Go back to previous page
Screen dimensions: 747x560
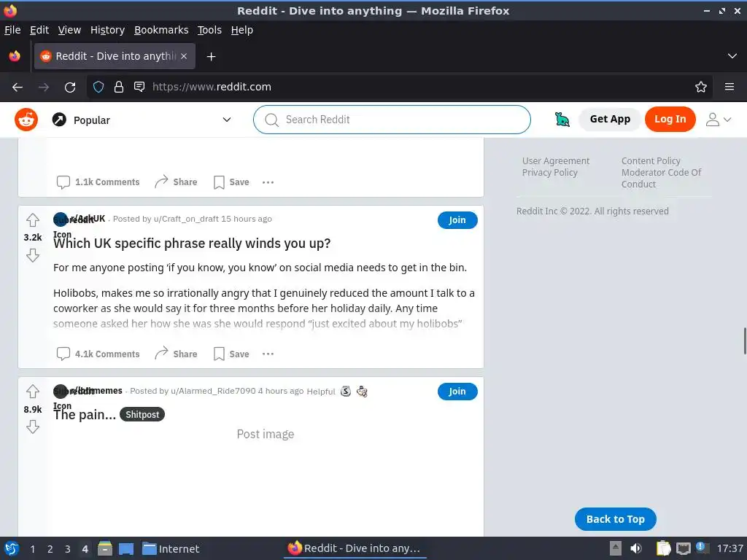coord(18,87)
